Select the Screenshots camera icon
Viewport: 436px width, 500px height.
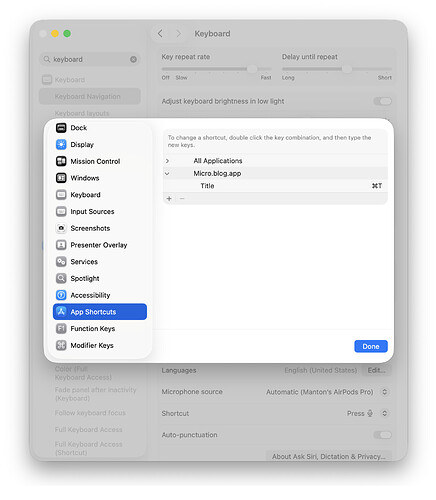click(61, 228)
